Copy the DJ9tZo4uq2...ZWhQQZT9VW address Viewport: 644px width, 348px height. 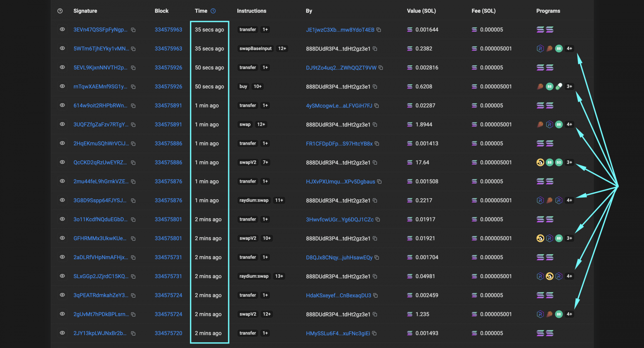coord(381,68)
